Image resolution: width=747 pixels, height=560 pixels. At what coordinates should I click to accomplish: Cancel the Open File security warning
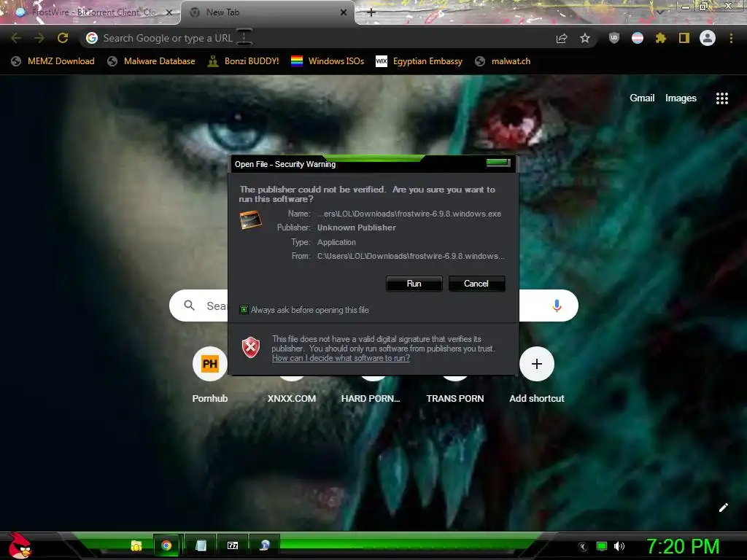tap(476, 284)
